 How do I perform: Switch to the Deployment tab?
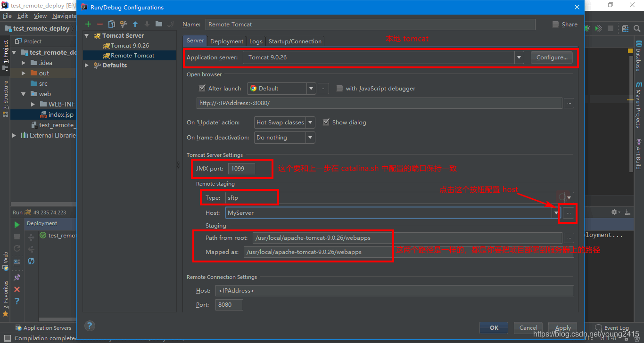[227, 41]
